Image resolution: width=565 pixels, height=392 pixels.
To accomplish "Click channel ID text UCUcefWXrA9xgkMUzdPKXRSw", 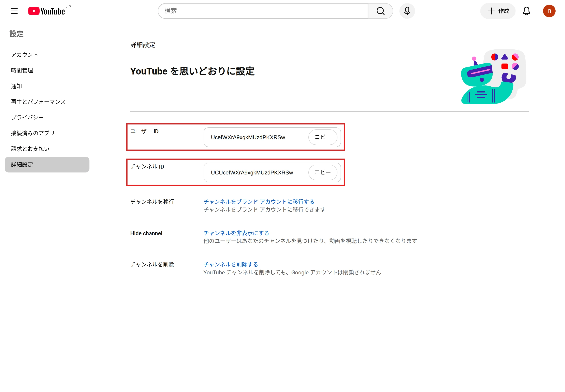I will click(x=252, y=172).
